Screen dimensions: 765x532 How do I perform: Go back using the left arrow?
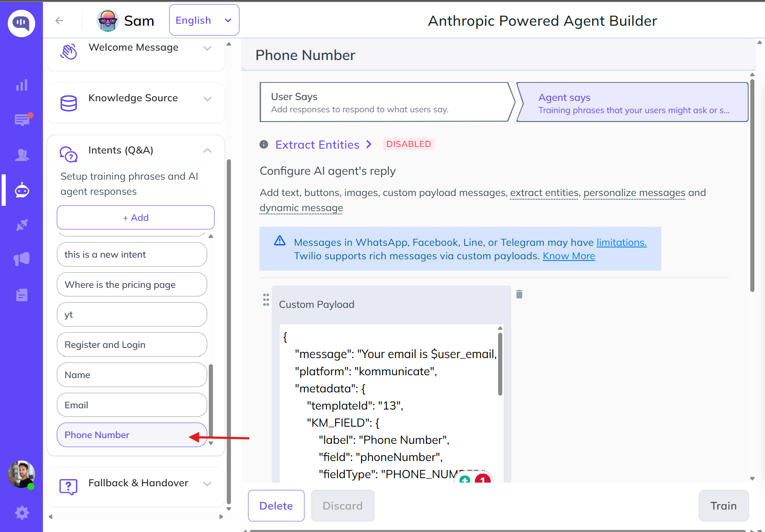point(59,20)
